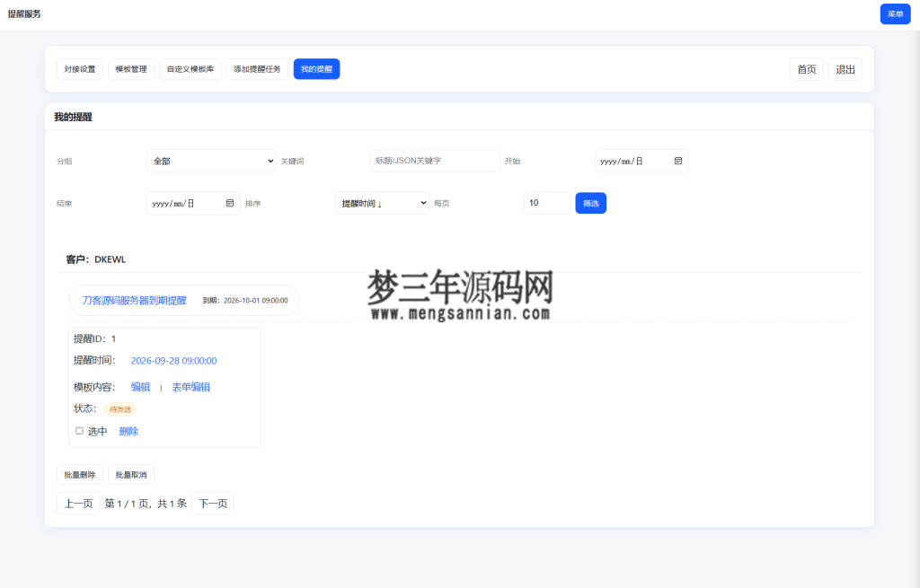Switch to the 对接设置 tab

[79, 68]
